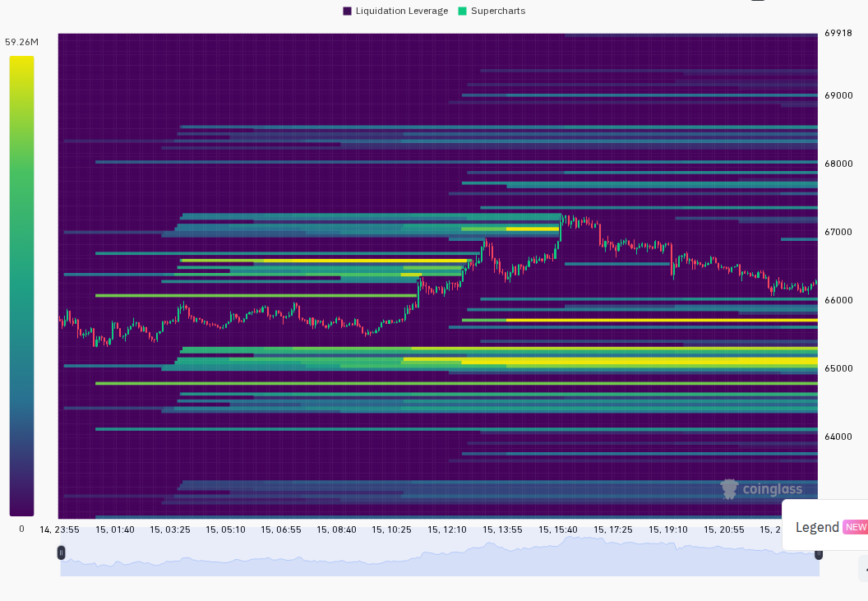
Task: Toggle the Supercharts legend swatch
Action: pyautogui.click(x=463, y=11)
